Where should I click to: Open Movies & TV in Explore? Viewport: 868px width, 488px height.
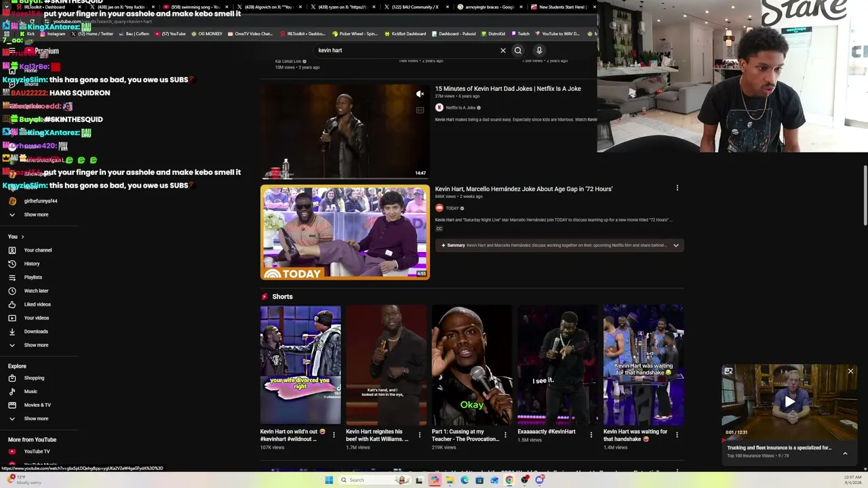tap(37, 405)
